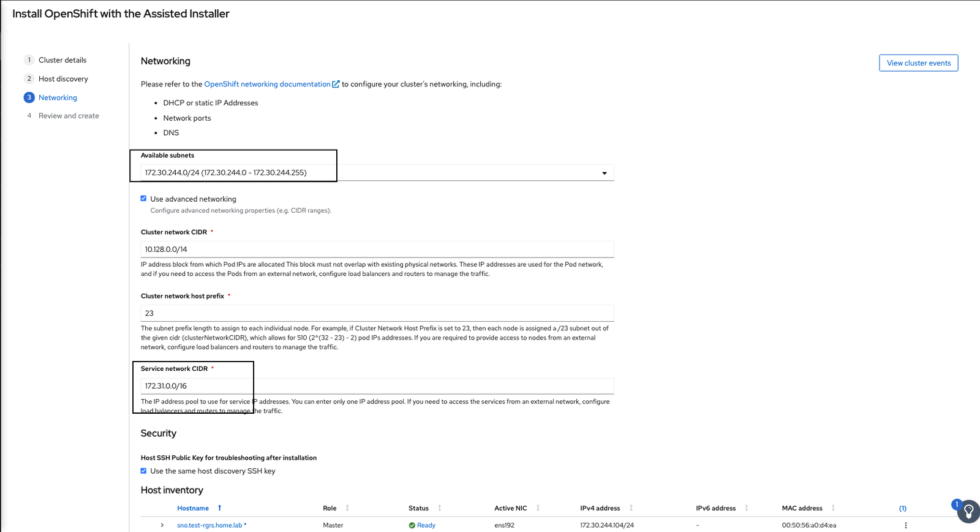Sort host table by IPv4 address
980x532 pixels.
click(x=631, y=508)
